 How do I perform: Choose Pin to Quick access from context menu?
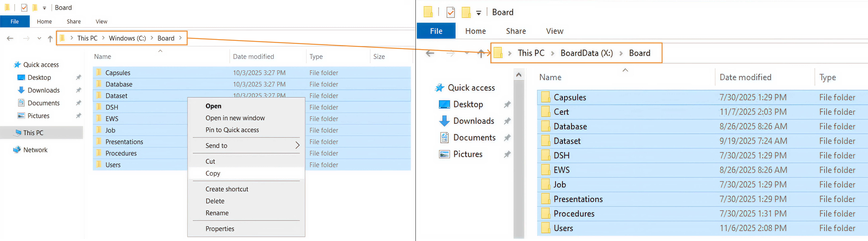tap(246, 130)
